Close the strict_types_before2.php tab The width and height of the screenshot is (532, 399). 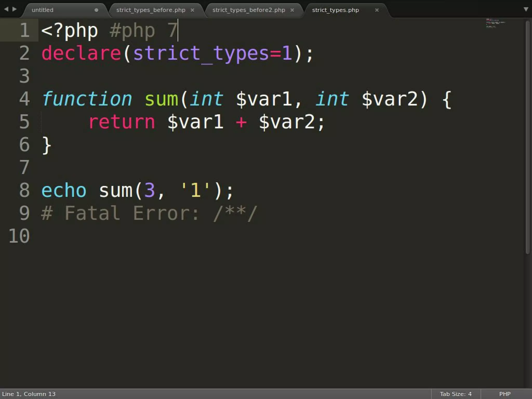pyautogui.click(x=292, y=10)
